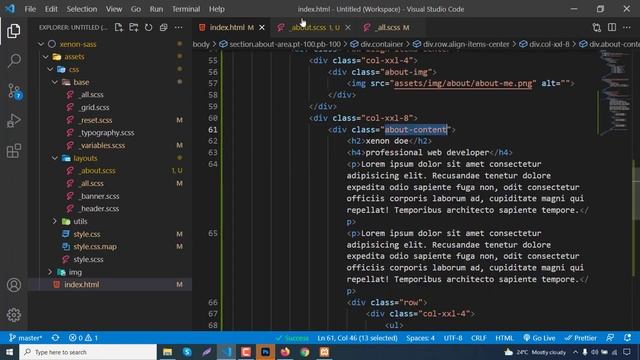This screenshot has width=640, height=360.
Task: Open the Explorer view in activity bar
Action: (13, 31)
